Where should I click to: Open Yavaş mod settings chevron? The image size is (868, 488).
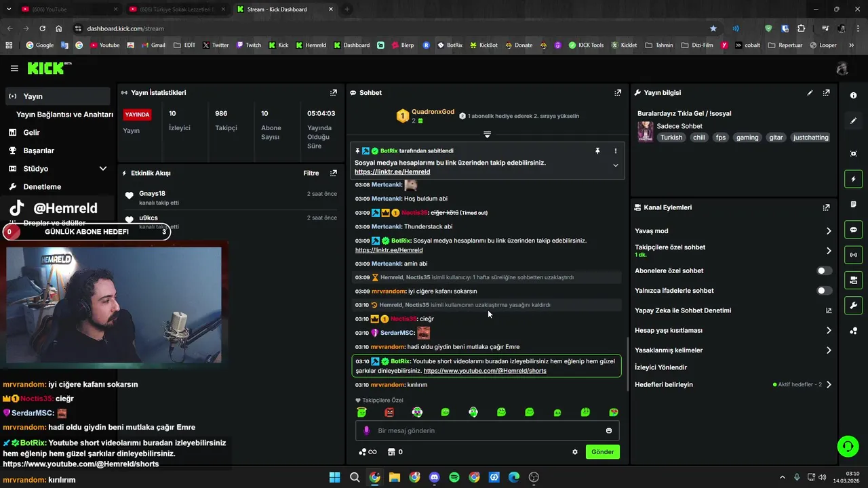click(x=829, y=231)
